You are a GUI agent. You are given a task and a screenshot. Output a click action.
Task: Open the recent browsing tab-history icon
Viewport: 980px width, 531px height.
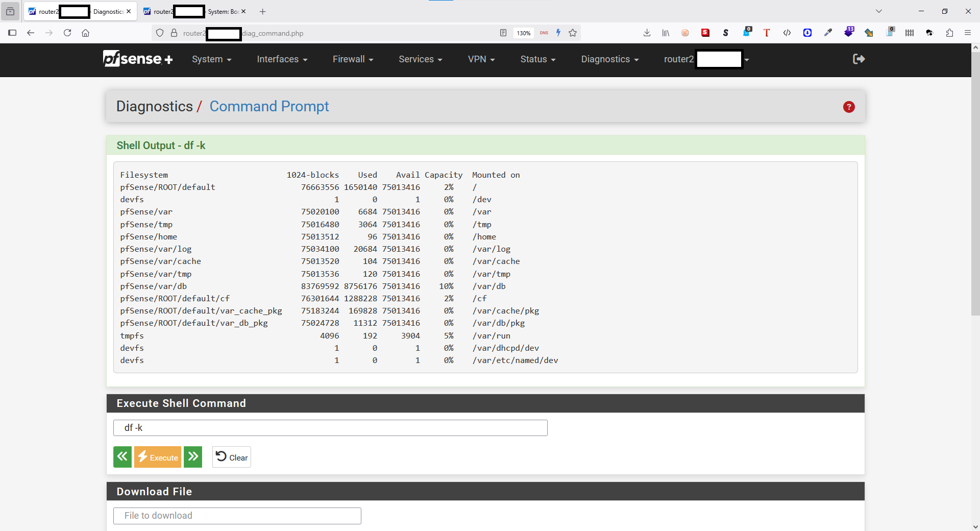point(10,11)
